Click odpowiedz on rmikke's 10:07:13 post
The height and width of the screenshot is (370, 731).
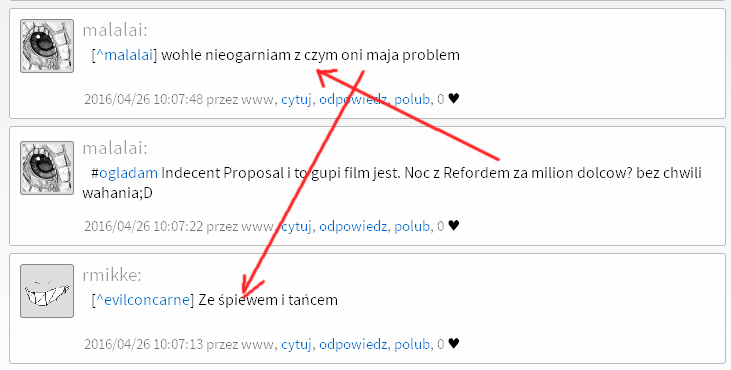(x=353, y=344)
